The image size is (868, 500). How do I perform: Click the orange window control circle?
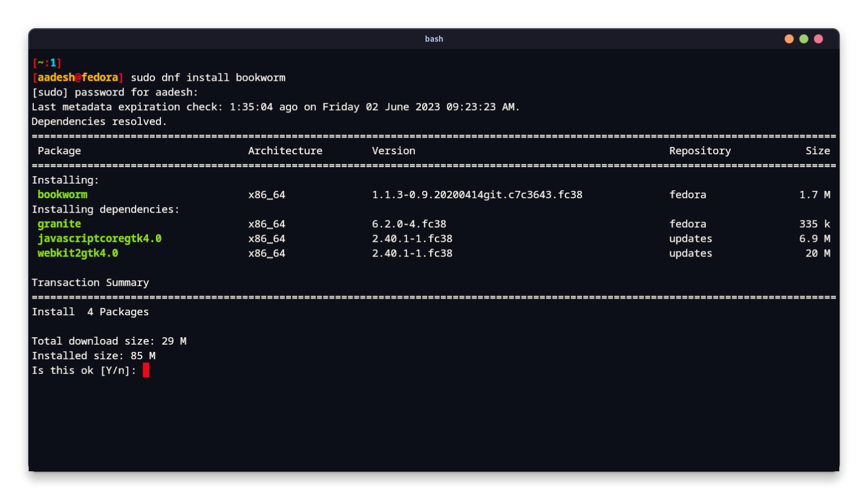(x=788, y=38)
